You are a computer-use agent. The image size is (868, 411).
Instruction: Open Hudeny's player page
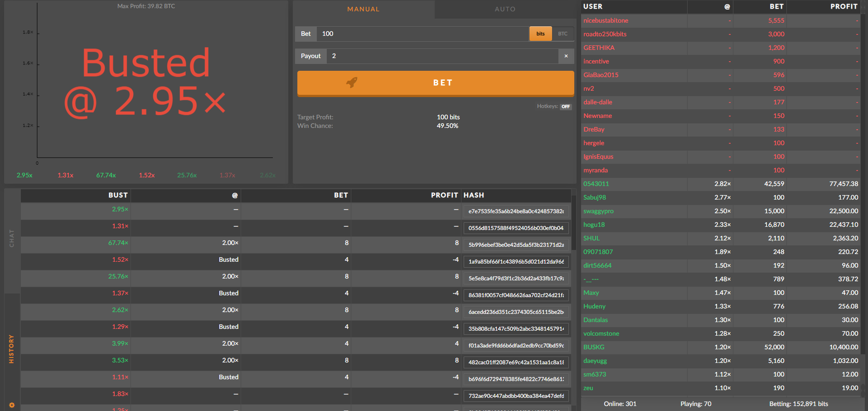[x=594, y=306]
